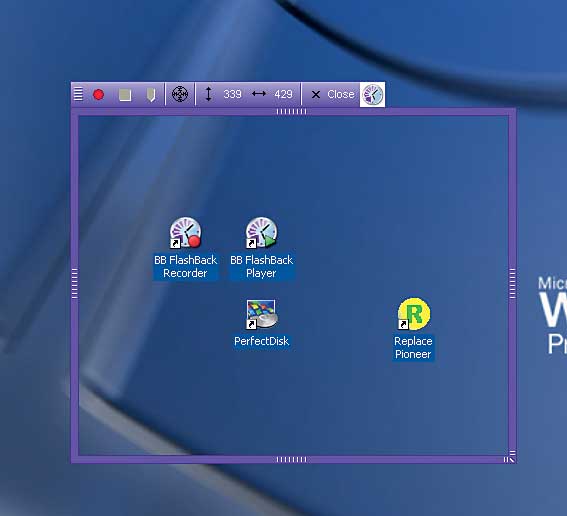567x516 pixels.
Task: Click the bottom edge handle of recording frame
Action: click(291, 460)
